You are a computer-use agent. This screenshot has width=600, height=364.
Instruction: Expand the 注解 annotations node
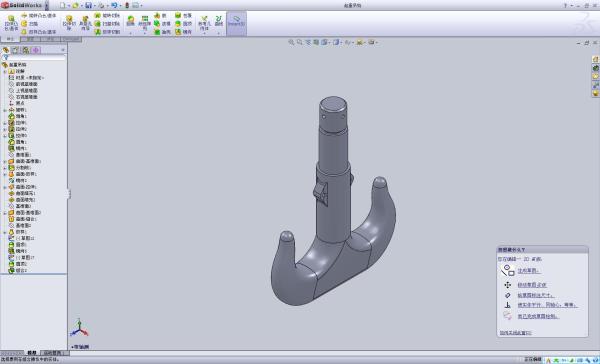[x=5, y=71]
